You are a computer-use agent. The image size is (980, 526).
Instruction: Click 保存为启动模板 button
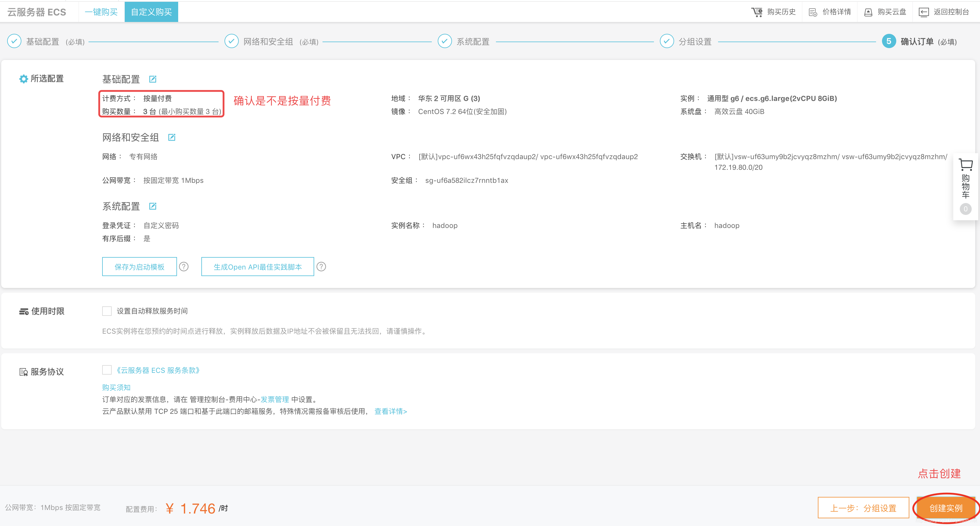pyautogui.click(x=140, y=267)
